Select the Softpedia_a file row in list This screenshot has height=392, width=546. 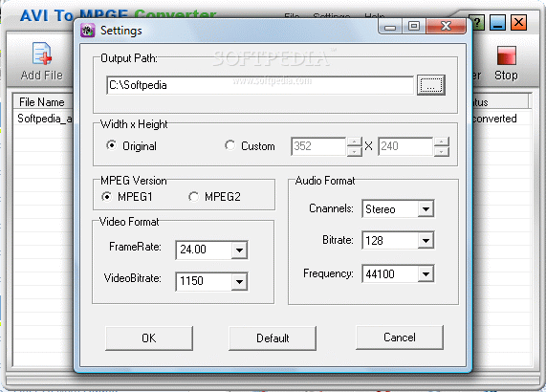(45, 119)
